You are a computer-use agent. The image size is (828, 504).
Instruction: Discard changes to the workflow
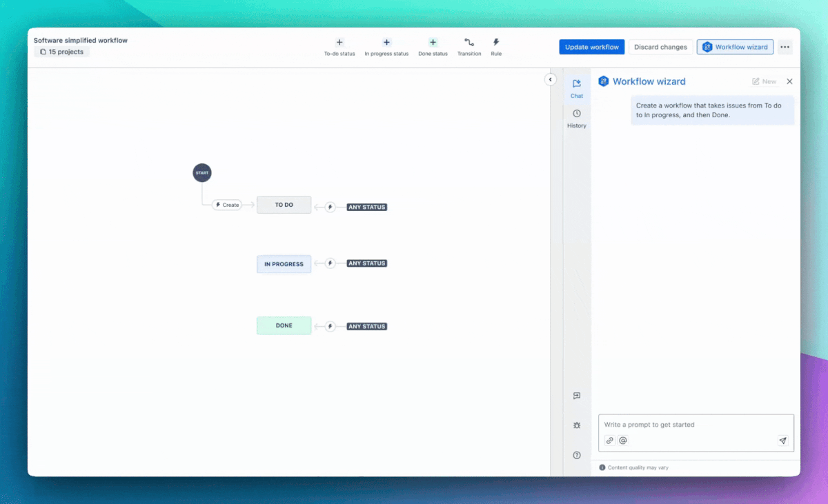(x=660, y=47)
